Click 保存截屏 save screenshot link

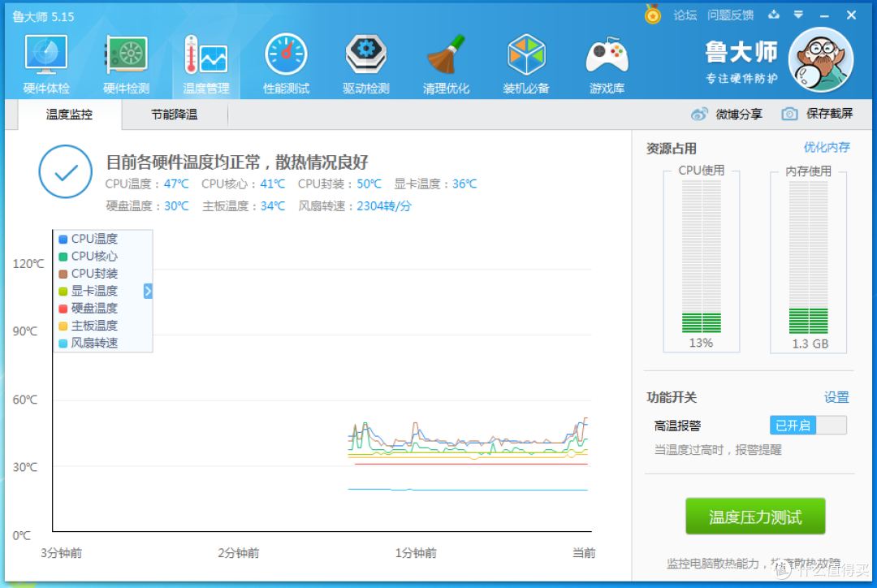829,114
